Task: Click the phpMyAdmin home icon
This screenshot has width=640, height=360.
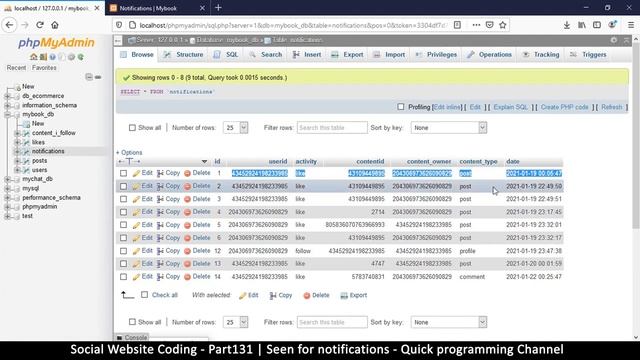Action: [33, 57]
